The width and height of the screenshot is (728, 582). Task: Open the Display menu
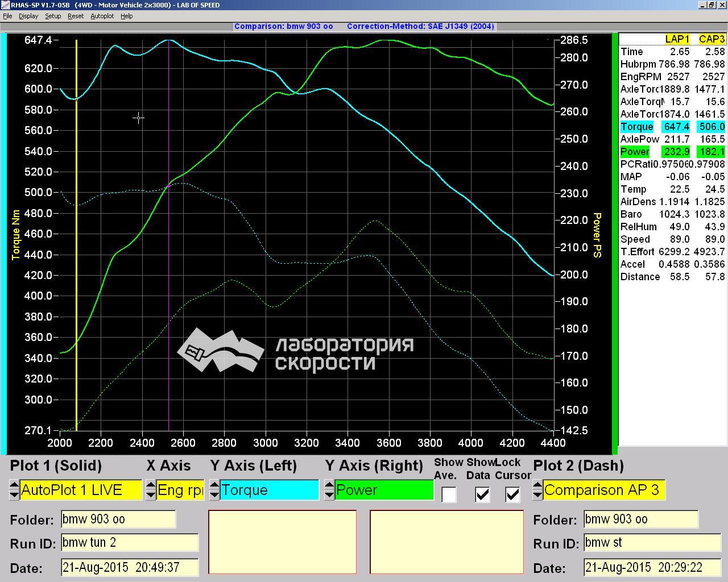click(28, 16)
